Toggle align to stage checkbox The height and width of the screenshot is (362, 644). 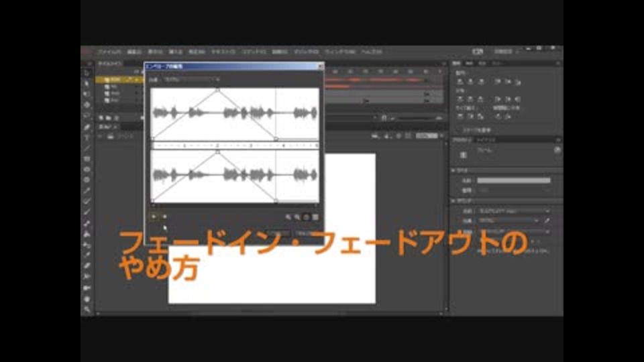pyautogui.click(x=459, y=130)
